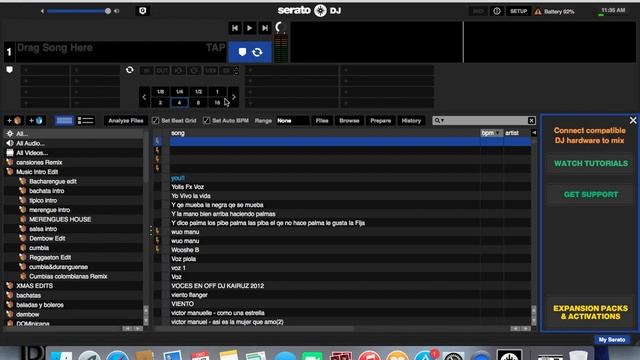
Task: Toggle the Set Beat Grid checkbox
Action: click(x=156, y=120)
